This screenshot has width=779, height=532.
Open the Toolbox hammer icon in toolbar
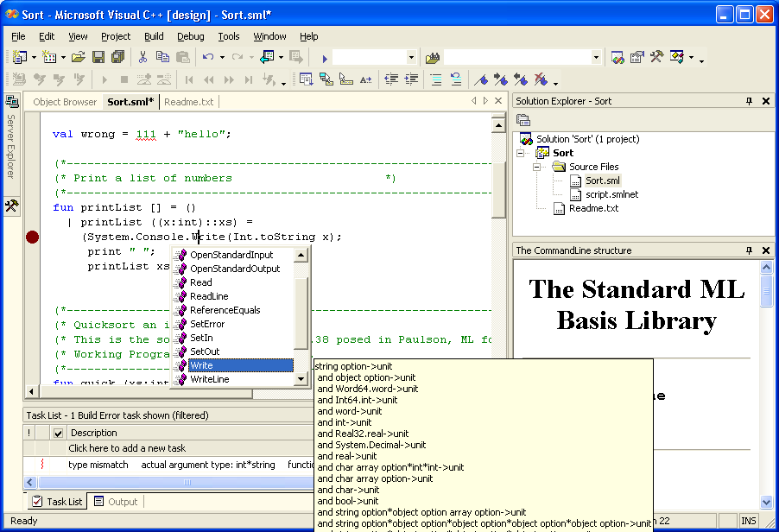click(657, 57)
